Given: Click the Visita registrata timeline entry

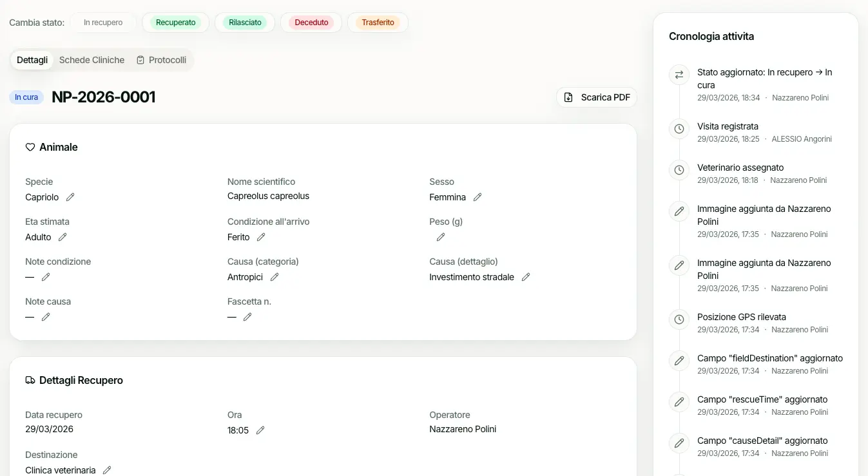Looking at the screenshot, I should 728,126.
